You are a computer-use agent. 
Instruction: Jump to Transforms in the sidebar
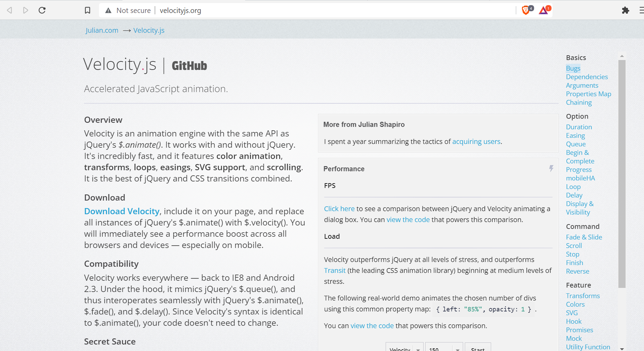(583, 296)
